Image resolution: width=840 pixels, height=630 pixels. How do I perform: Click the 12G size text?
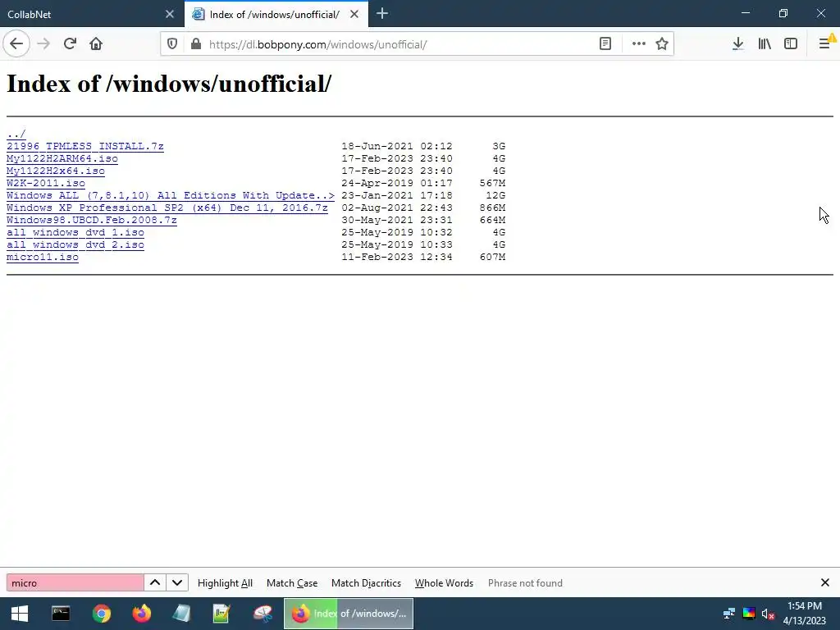(x=495, y=195)
